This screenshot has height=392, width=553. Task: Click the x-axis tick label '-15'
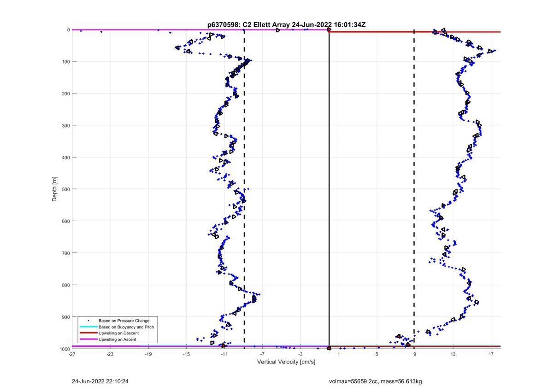(186, 354)
